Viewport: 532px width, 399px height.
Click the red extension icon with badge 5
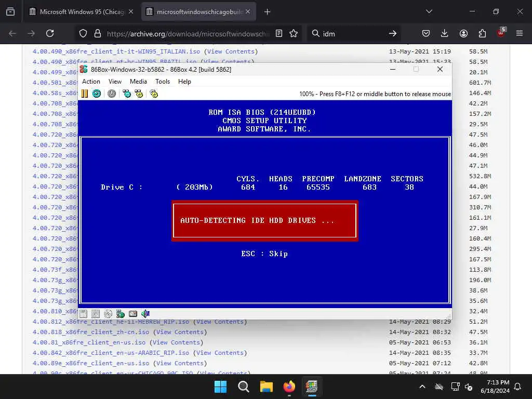coord(501,33)
